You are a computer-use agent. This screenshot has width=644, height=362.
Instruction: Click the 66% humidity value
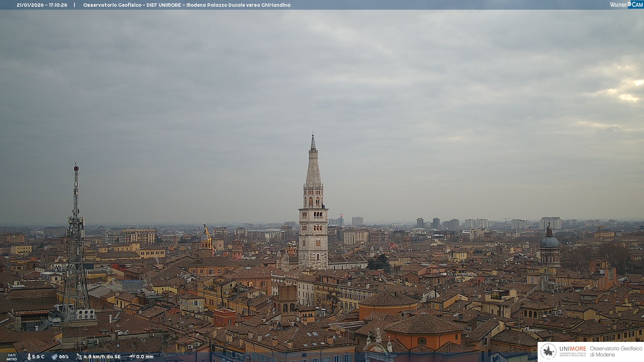pyautogui.click(x=64, y=357)
